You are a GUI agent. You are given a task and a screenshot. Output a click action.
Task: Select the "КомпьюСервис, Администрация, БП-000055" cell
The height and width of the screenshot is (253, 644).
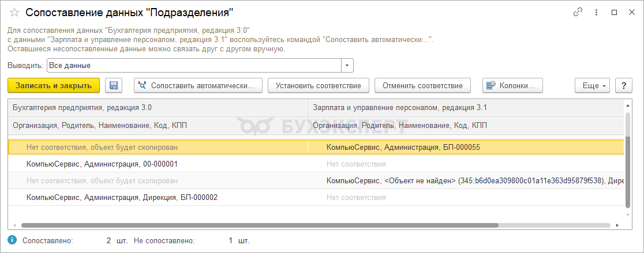[403, 147]
